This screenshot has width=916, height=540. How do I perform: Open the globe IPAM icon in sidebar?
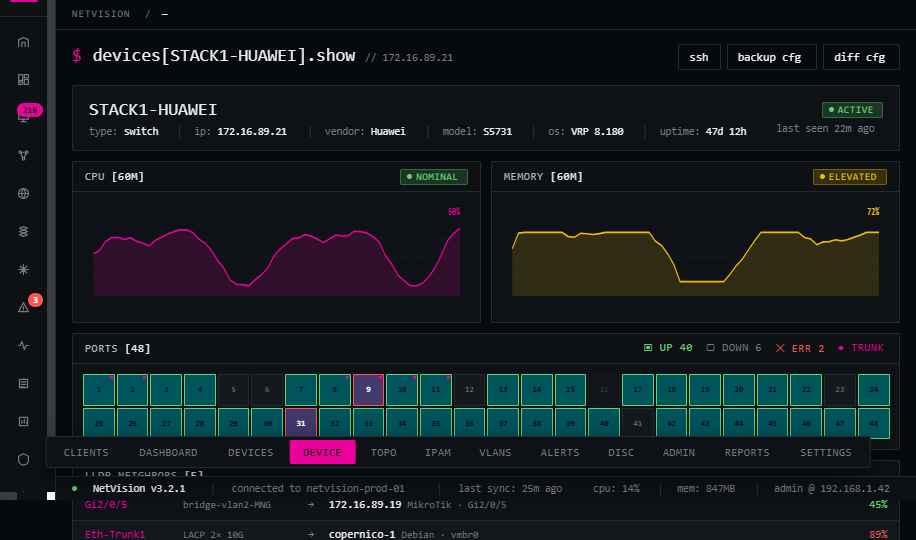click(x=23, y=193)
